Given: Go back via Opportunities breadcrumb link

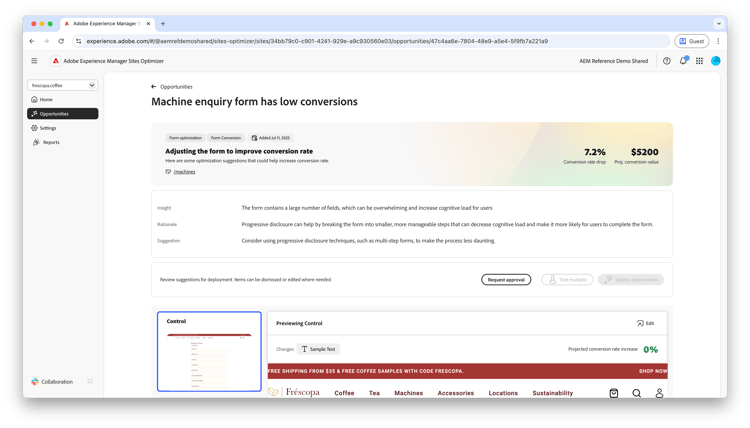Looking at the screenshot, I should point(176,87).
